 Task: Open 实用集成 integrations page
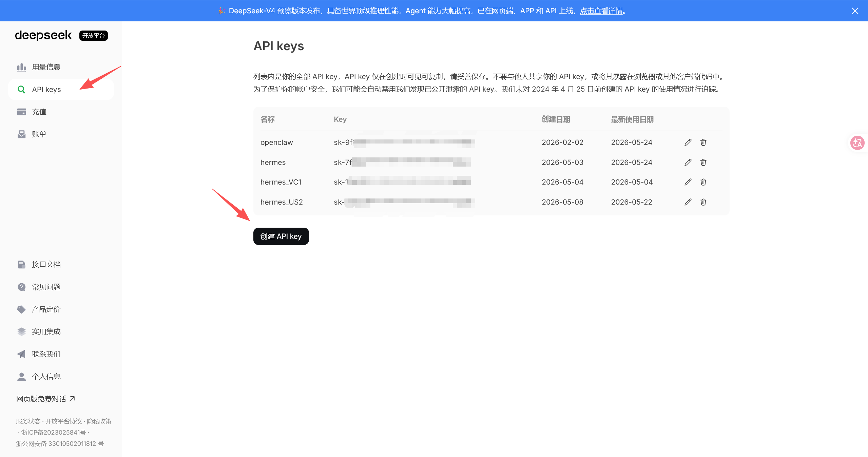coord(61,332)
